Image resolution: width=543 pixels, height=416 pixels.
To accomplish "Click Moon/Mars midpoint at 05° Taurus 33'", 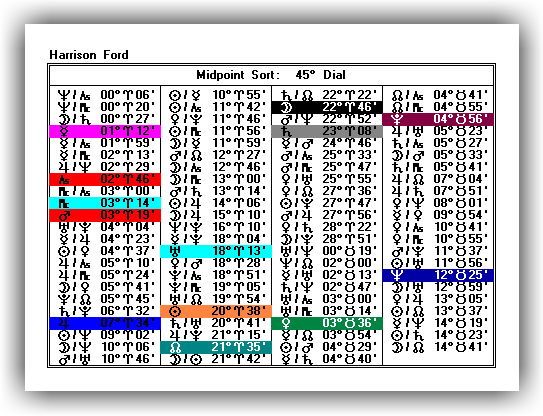I will (439, 155).
